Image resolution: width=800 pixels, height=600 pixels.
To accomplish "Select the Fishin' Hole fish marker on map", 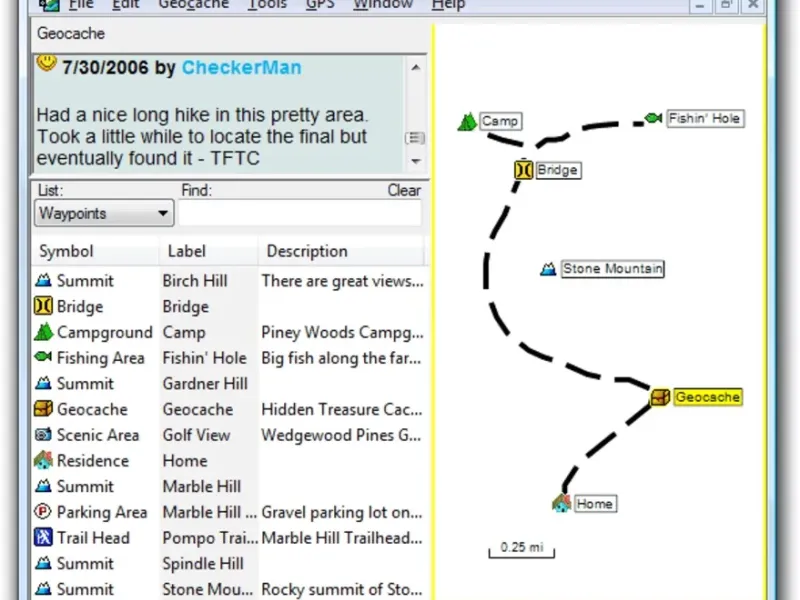I will [x=654, y=118].
